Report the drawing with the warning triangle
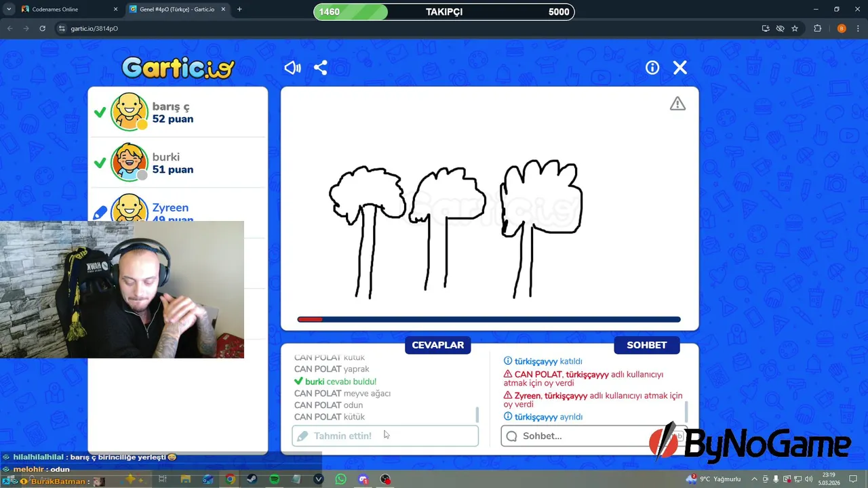This screenshot has height=488, width=868. pos(677,104)
